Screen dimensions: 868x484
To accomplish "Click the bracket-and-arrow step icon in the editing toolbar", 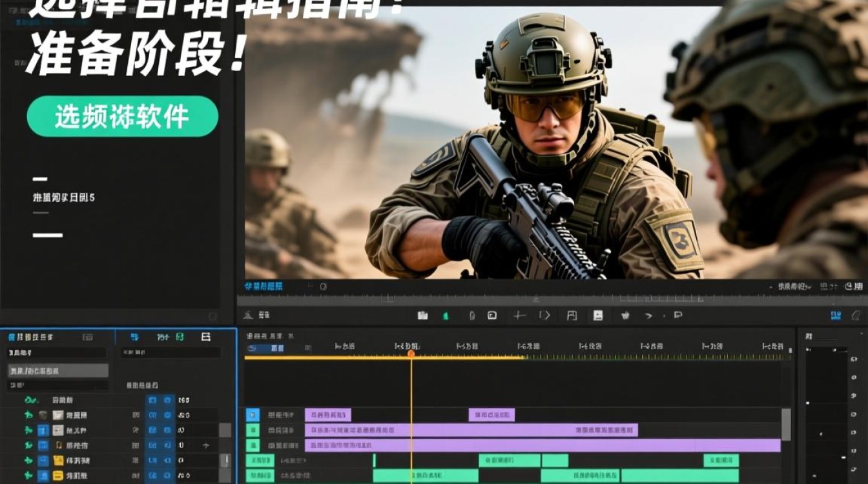I will click(x=544, y=316).
